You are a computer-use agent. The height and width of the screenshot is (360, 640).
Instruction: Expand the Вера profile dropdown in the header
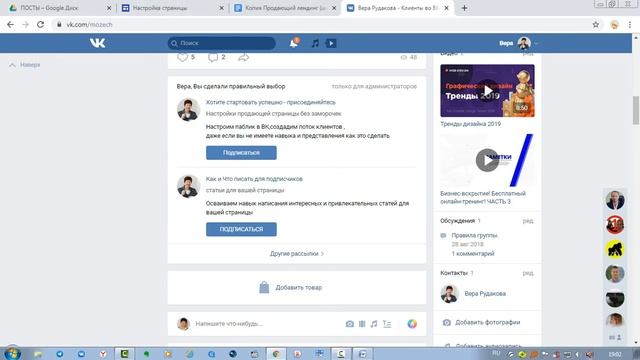coord(518,43)
